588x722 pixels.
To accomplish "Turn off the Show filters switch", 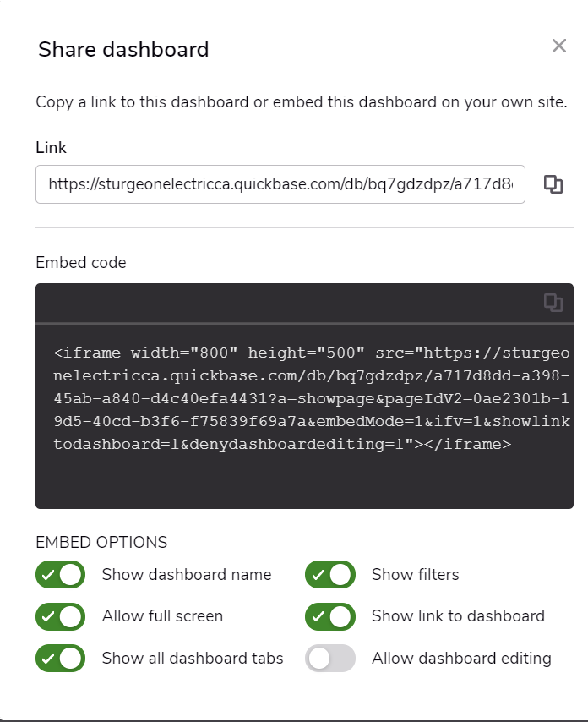I will pyautogui.click(x=329, y=574).
